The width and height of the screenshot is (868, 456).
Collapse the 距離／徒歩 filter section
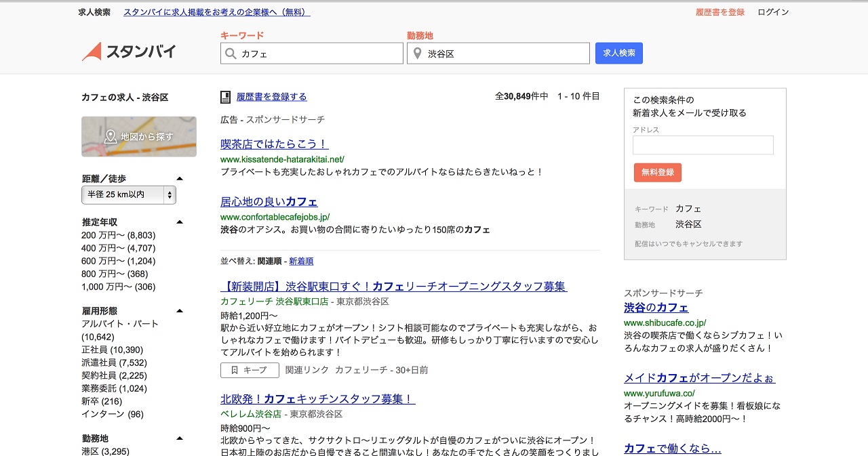pyautogui.click(x=180, y=179)
